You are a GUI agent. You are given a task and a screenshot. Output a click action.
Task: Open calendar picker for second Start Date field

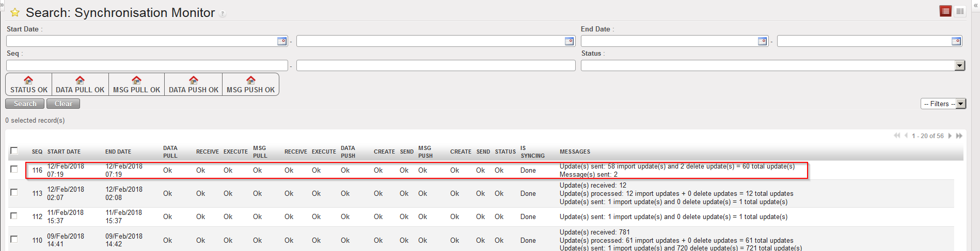point(569,41)
